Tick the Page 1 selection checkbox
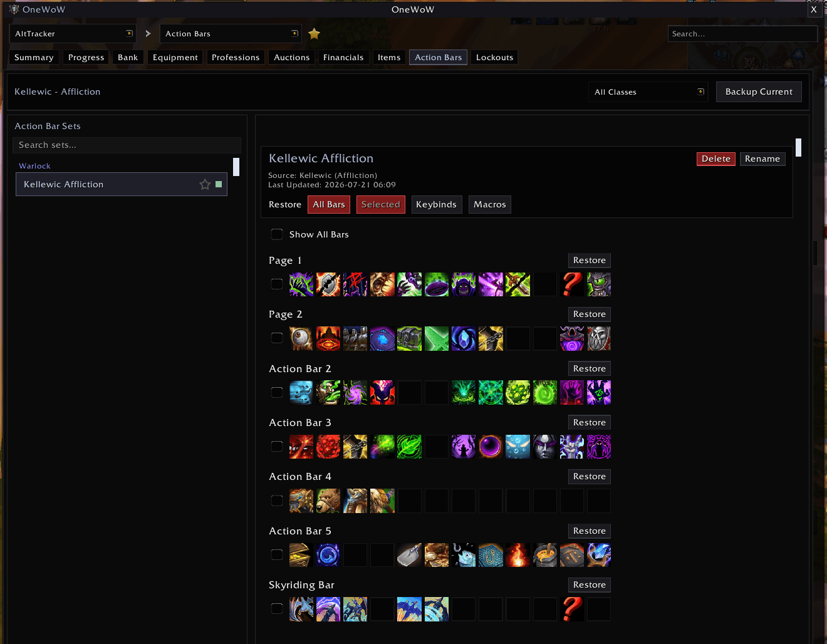 (277, 284)
